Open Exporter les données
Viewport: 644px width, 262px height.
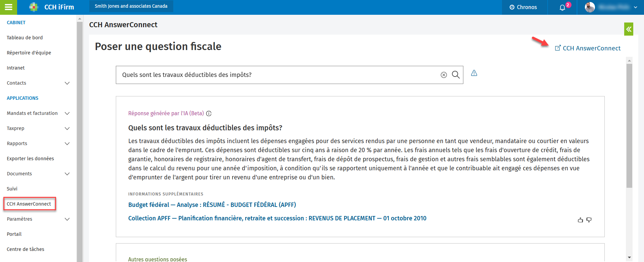[x=30, y=159]
